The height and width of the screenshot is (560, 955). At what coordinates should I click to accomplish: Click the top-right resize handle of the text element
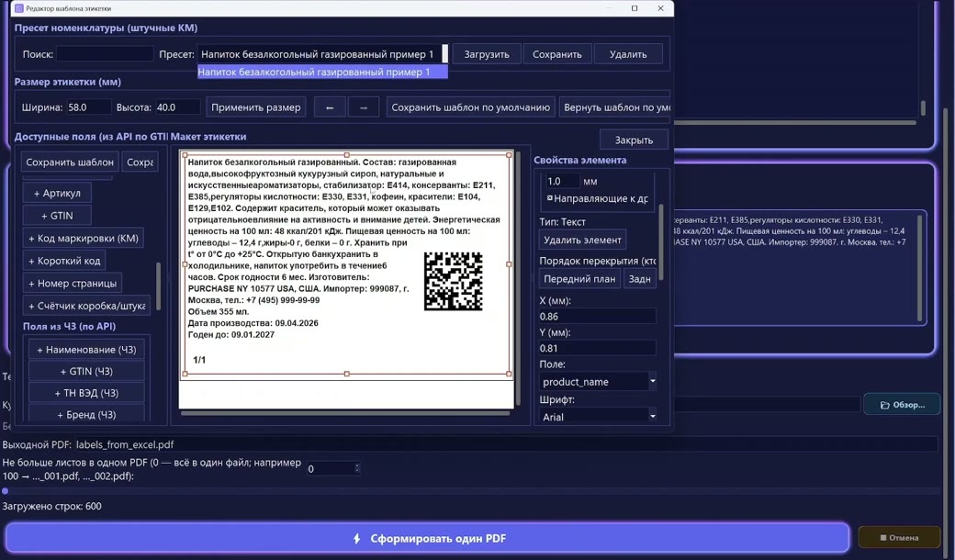coord(509,154)
